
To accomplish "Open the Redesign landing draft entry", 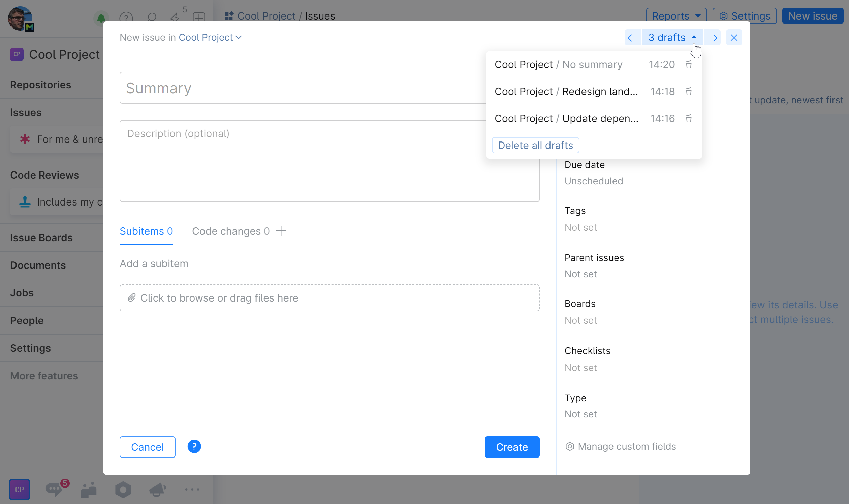I will 566,91.
